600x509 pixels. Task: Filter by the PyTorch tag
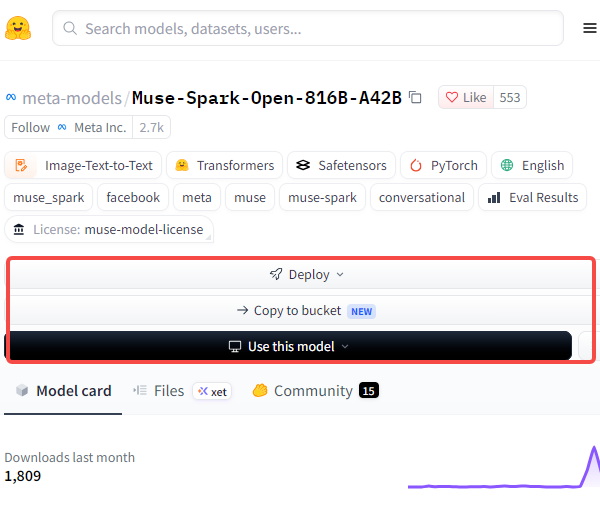[x=443, y=165]
